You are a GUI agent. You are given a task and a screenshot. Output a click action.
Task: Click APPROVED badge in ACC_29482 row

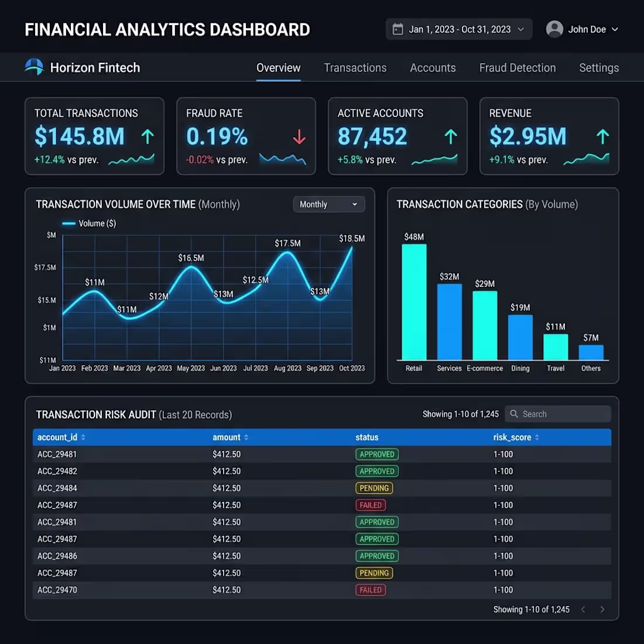(376, 471)
